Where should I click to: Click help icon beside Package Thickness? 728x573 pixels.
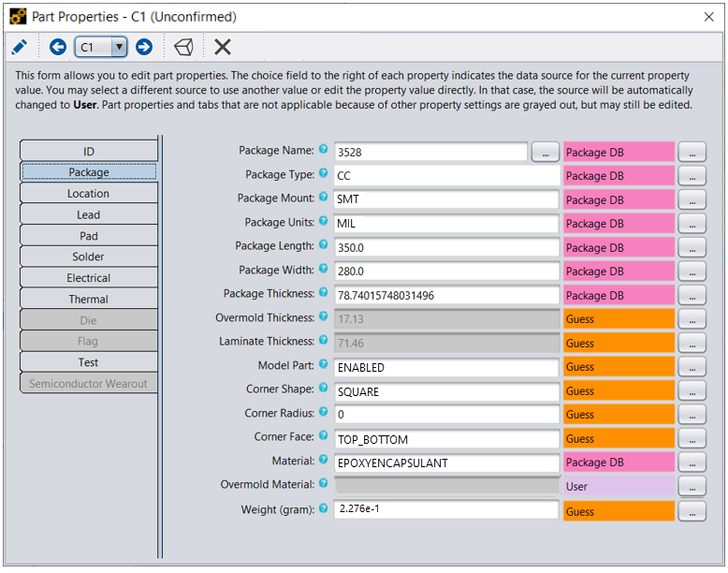pos(324,292)
